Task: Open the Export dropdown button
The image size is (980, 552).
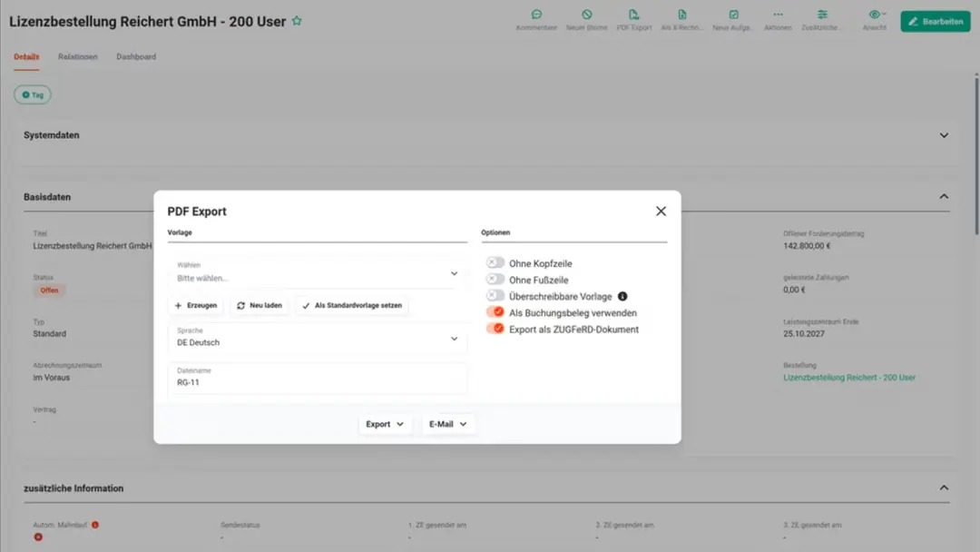Action: click(385, 424)
